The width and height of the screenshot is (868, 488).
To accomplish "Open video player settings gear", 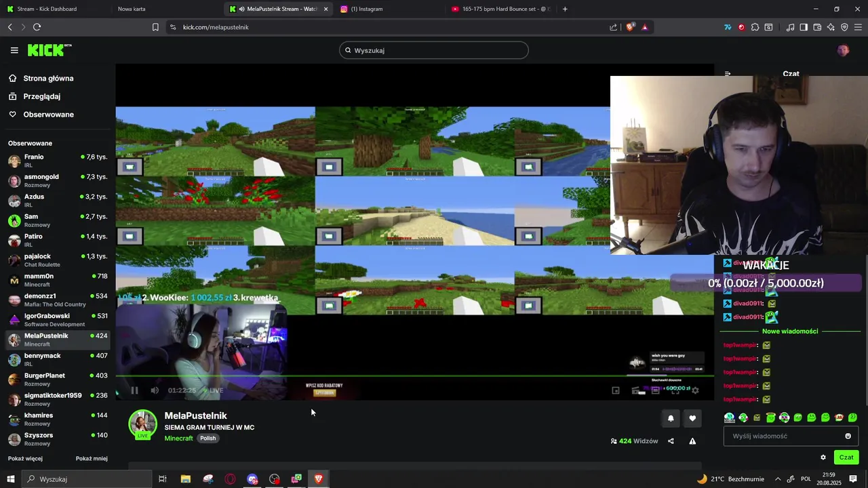I will (x=695, y=390).
